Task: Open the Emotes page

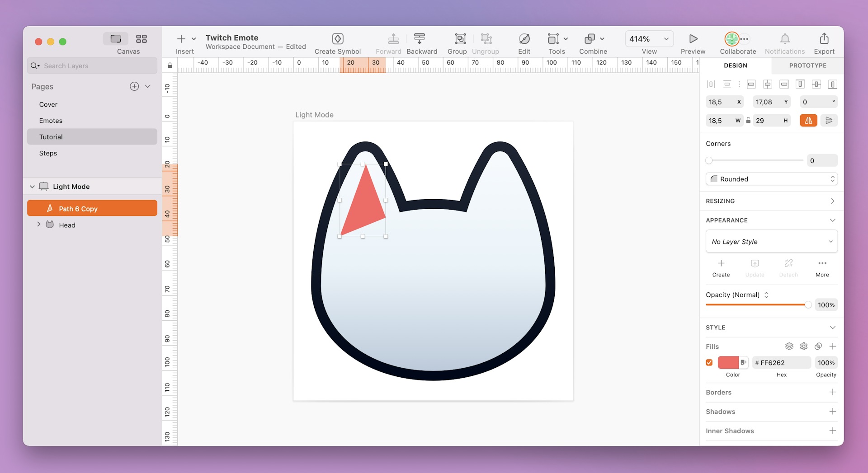Action: pos(51,121)
